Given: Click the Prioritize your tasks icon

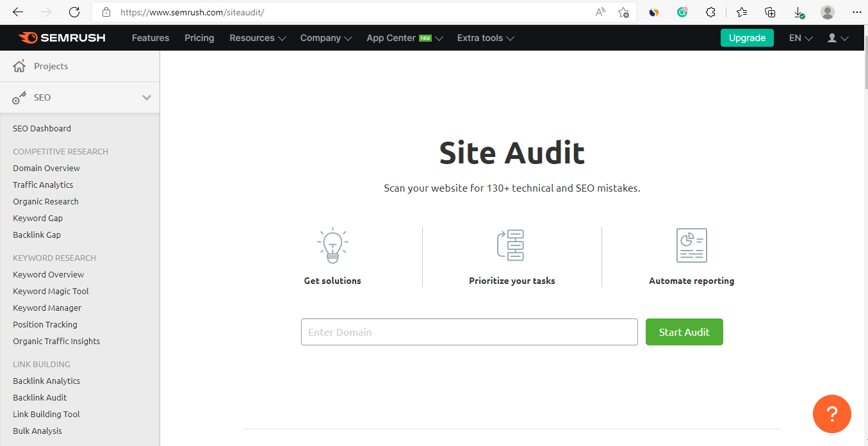Looking at the screenshot, I should click(511, 245).
